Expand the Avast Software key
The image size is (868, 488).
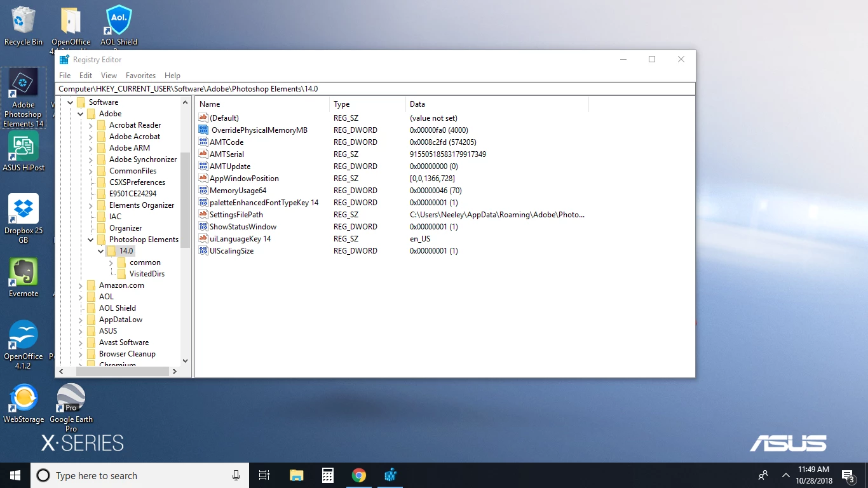tap(81, 342)
